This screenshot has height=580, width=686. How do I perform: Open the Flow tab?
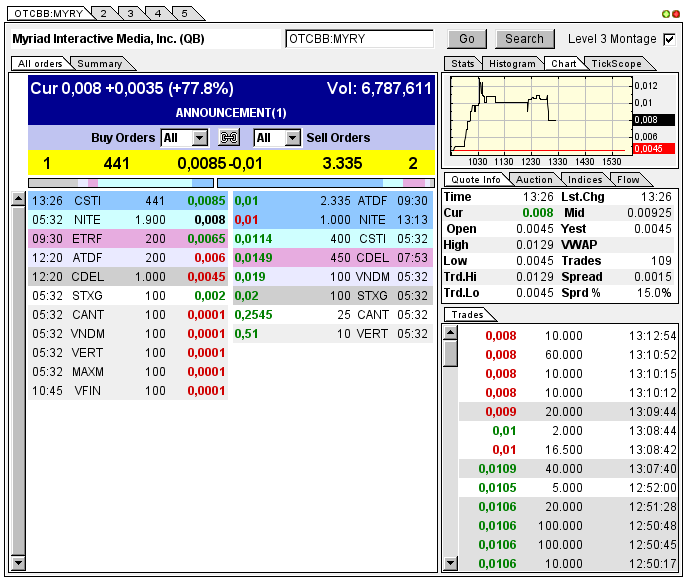coord(628,179)
